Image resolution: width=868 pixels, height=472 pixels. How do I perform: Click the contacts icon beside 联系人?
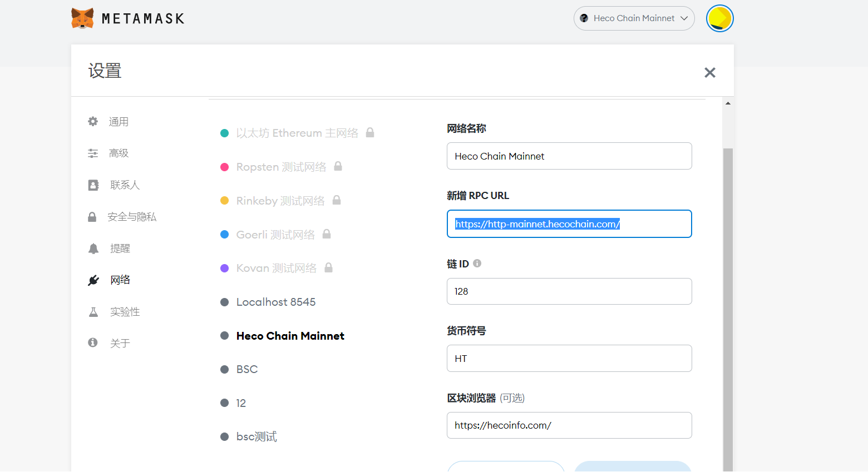coord(93,185)
